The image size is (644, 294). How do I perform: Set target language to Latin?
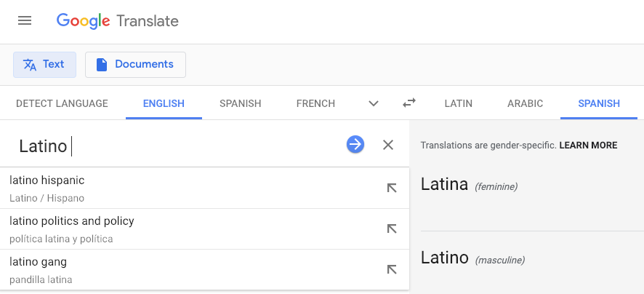pyautogui.click(x=459, y=103)
